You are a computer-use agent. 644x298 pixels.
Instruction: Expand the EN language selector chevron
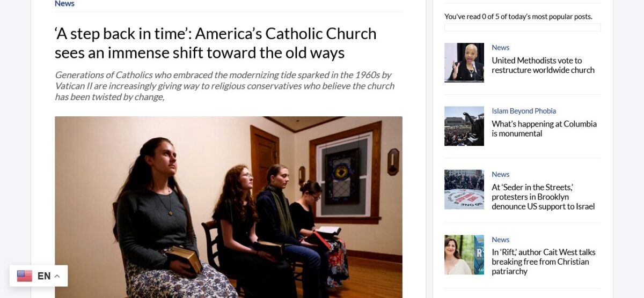pos(57,276)
